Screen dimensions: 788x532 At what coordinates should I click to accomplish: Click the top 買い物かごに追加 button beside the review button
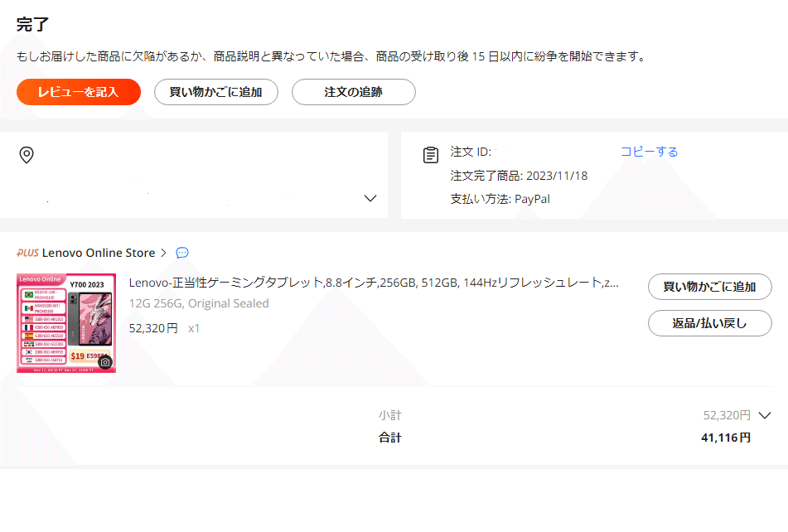pyautogui.click(x=216, y=92)
